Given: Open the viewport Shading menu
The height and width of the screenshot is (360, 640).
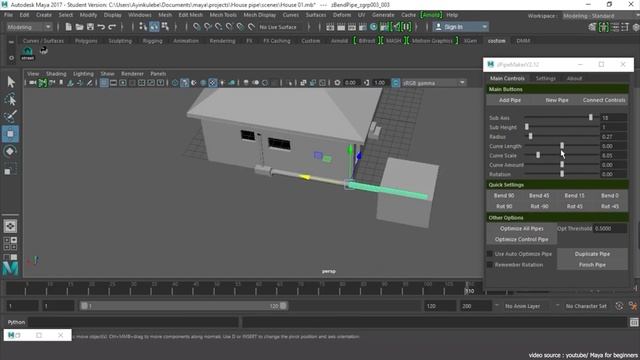Looking at the screenshot, I should click(x=56, y=74).
